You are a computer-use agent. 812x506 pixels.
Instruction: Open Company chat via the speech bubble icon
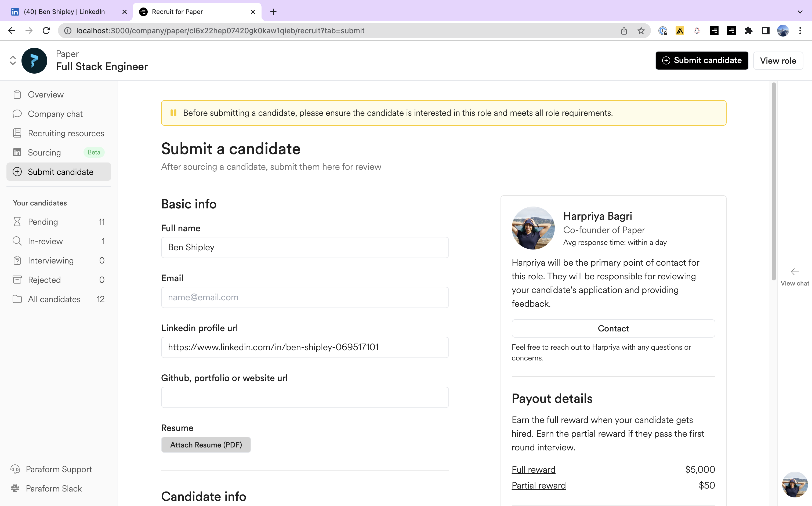click(17, 114)
